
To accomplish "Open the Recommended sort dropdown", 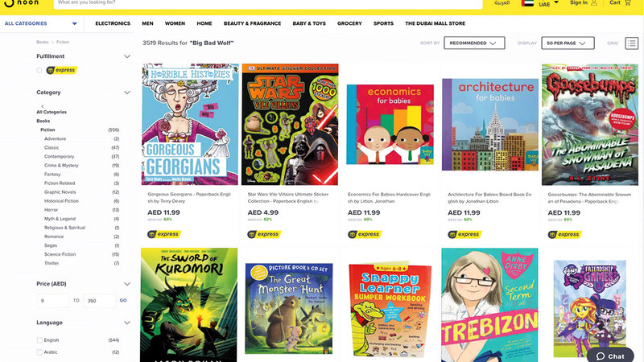I will pyautogui.click(x=474, y=43).
